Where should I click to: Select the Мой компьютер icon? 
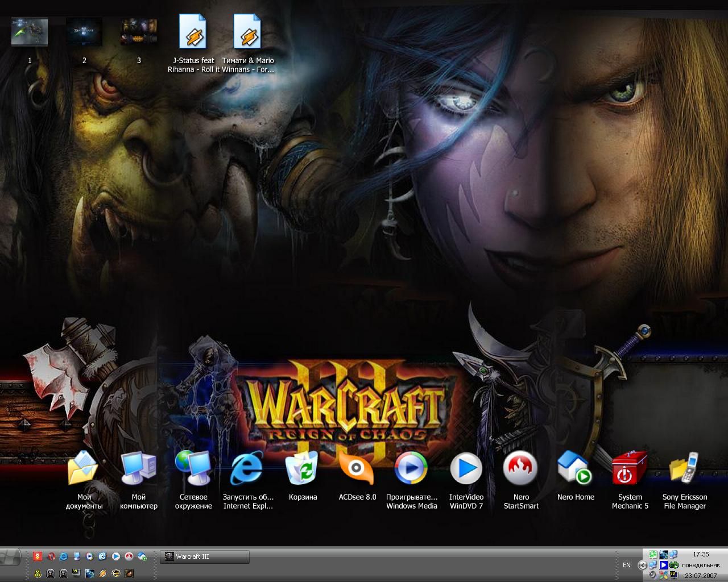coord(138,469)
